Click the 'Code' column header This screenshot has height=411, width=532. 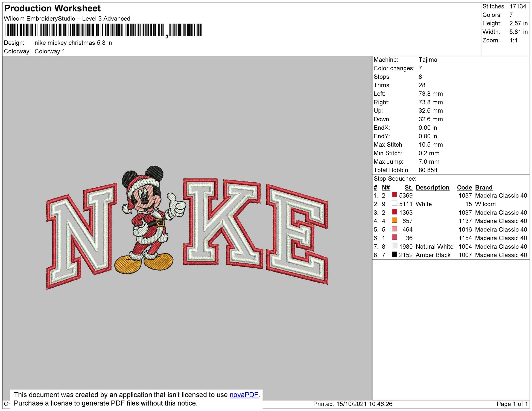(x=464, y=187)
